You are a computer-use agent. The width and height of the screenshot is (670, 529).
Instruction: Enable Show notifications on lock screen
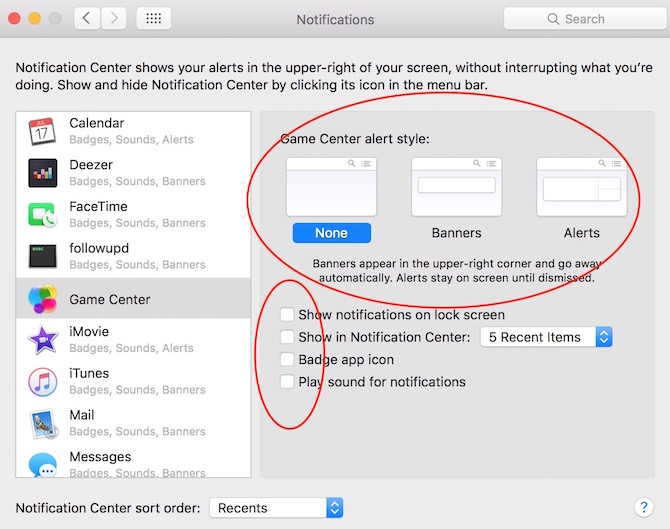(288, 315)
